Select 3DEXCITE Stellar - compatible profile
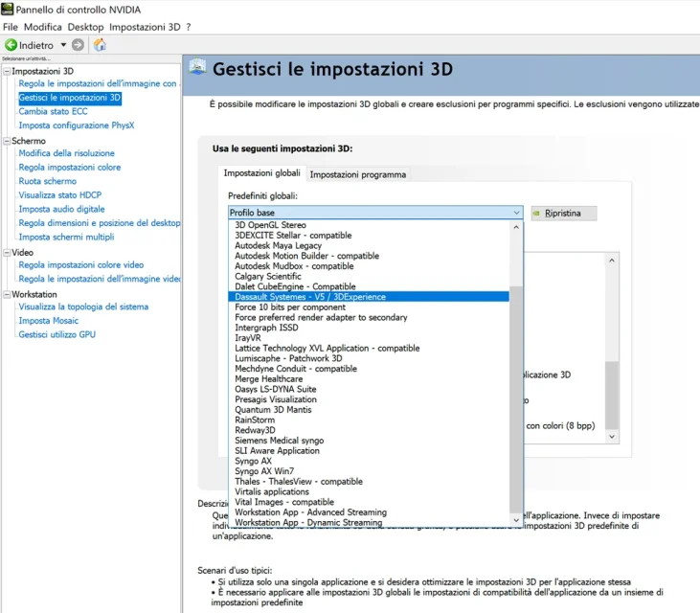 pos(369,236)
